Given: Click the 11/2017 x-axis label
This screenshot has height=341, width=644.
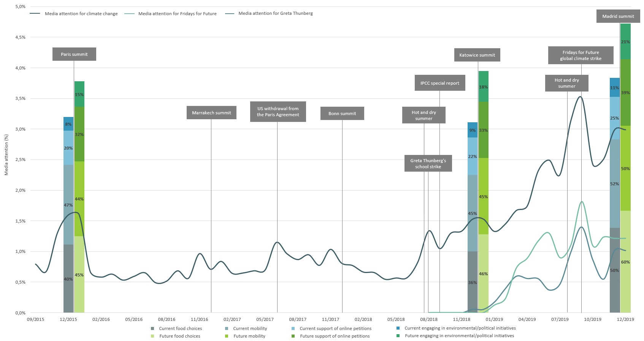Looking at the screenshot, I should pos(330,319).
